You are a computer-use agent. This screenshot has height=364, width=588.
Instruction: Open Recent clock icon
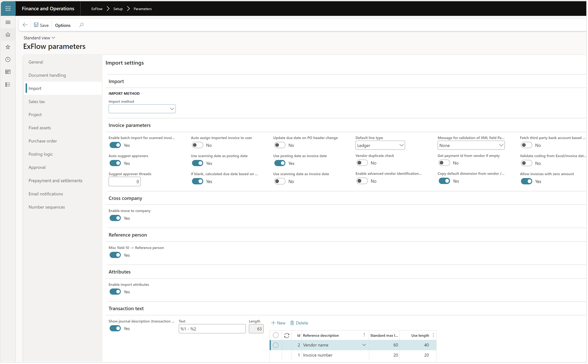click(x=8, y=60)
